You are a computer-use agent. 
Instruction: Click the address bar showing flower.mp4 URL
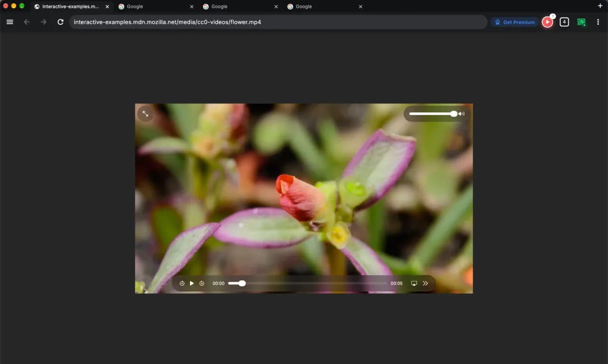(278, 22)
